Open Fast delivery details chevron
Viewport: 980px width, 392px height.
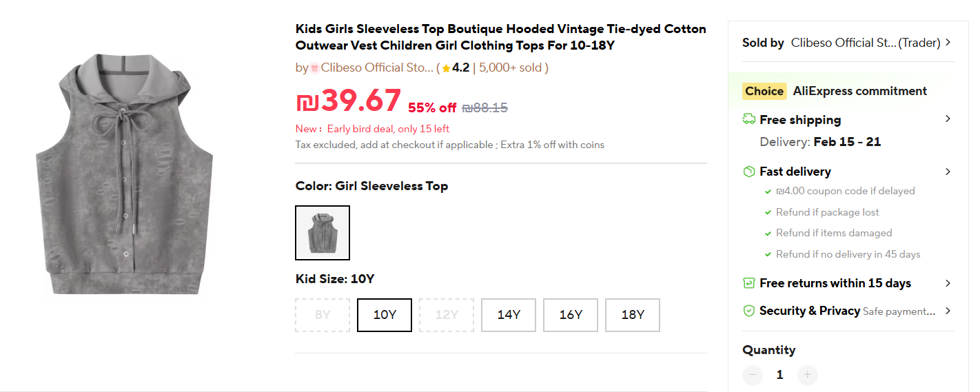tap(948, 172)
